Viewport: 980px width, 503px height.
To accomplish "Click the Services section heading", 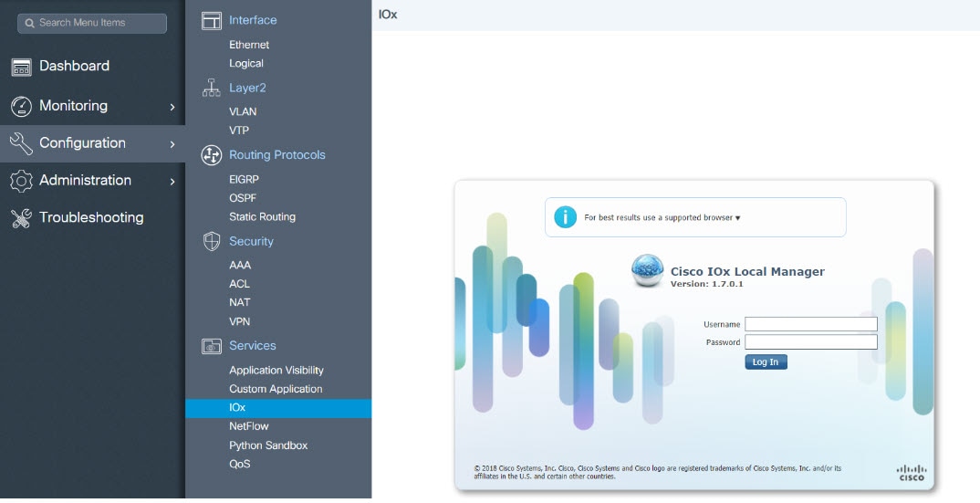I will point(253,346).
